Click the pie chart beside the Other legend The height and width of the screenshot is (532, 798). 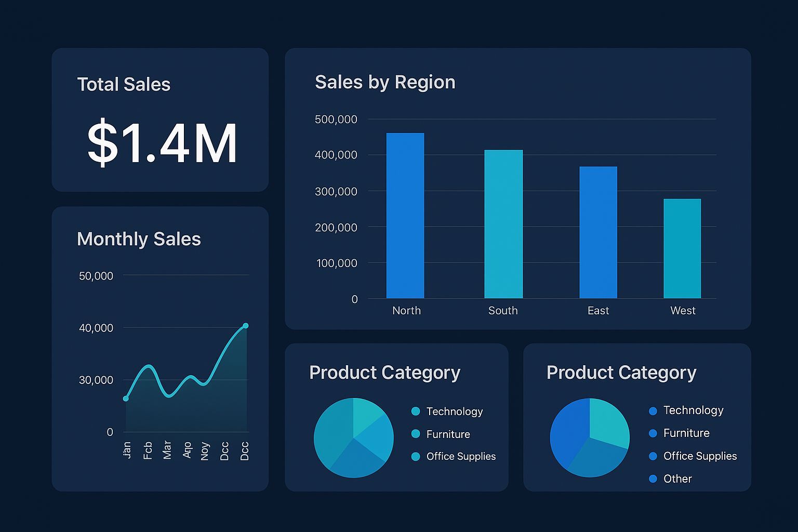pos(590,437)
